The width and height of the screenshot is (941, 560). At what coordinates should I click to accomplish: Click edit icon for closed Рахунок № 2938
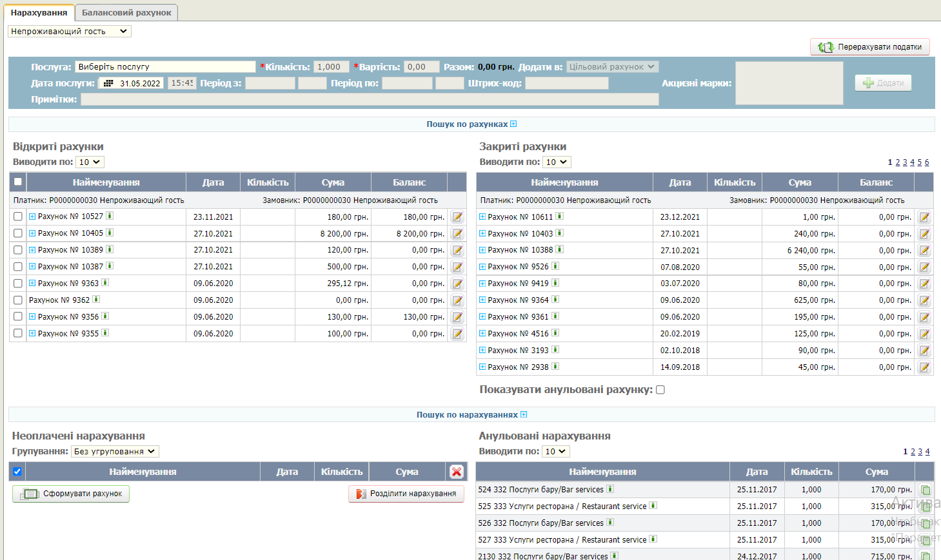pos(924,367)
